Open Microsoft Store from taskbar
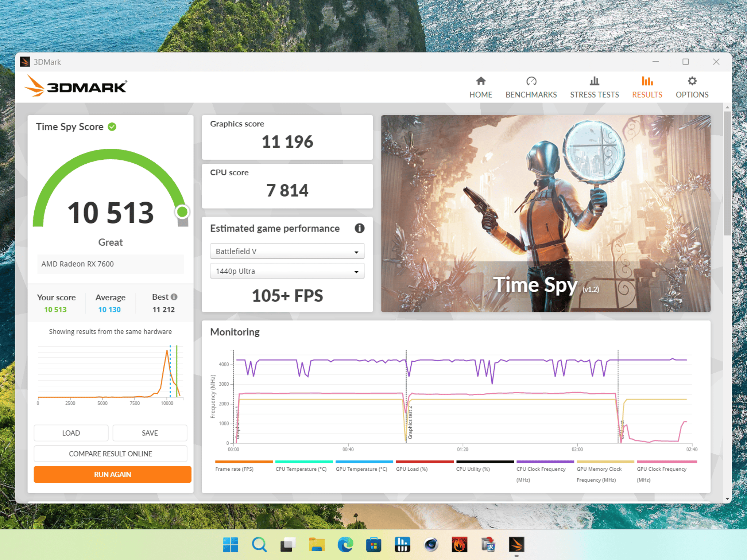 point(373,545)
